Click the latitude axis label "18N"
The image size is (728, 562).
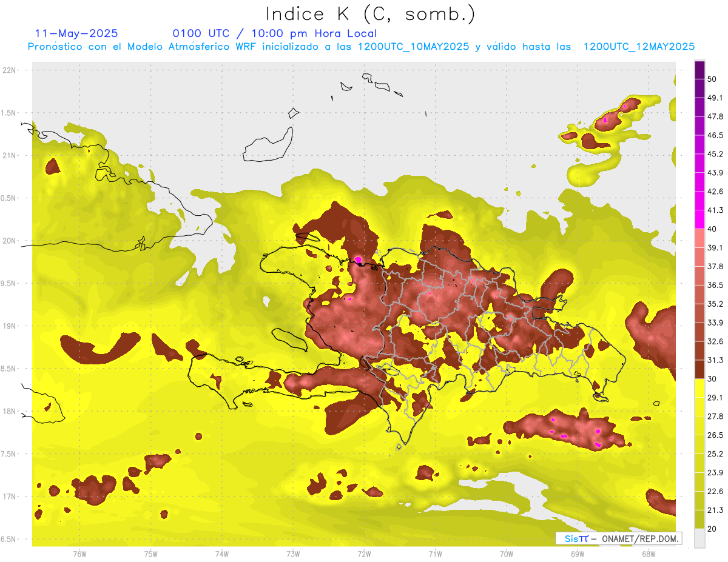9,412
